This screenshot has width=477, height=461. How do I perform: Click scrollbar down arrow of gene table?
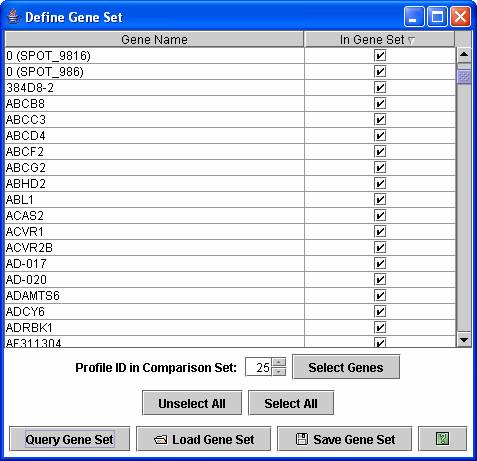(464, 340)
